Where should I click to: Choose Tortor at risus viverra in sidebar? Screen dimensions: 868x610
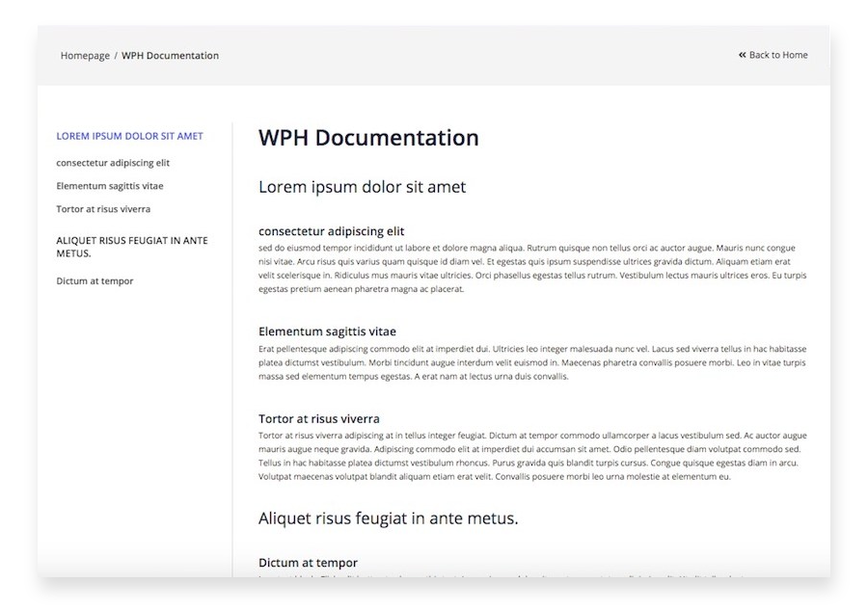[x=103, y=209]
